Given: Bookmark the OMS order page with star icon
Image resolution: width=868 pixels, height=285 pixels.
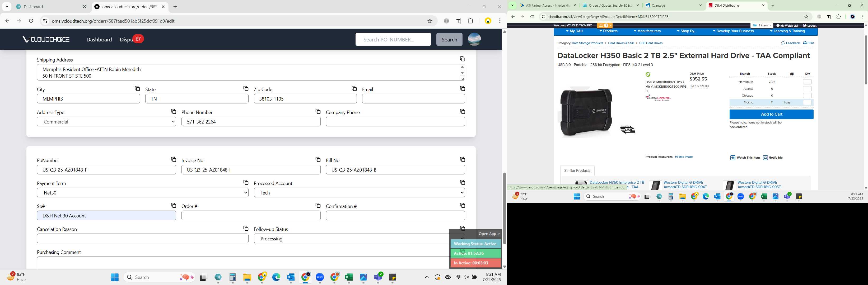Looking at the screenshot, I should pos(430,21).
